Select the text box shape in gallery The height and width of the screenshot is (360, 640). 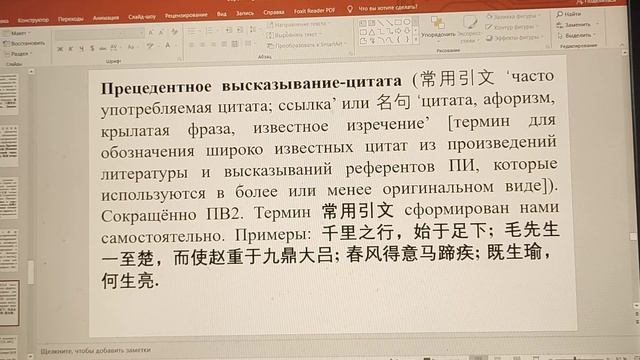click(x=363, y=23)
